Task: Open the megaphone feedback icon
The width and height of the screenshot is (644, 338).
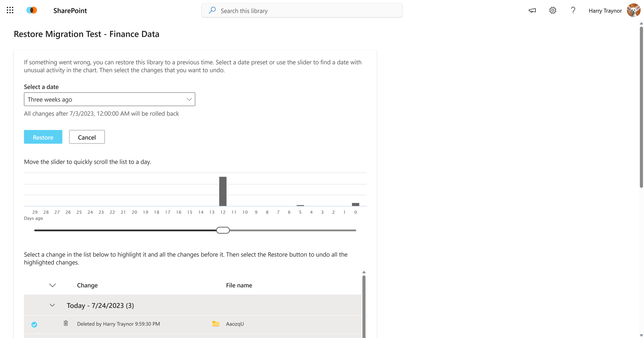Action: (532, 11)
